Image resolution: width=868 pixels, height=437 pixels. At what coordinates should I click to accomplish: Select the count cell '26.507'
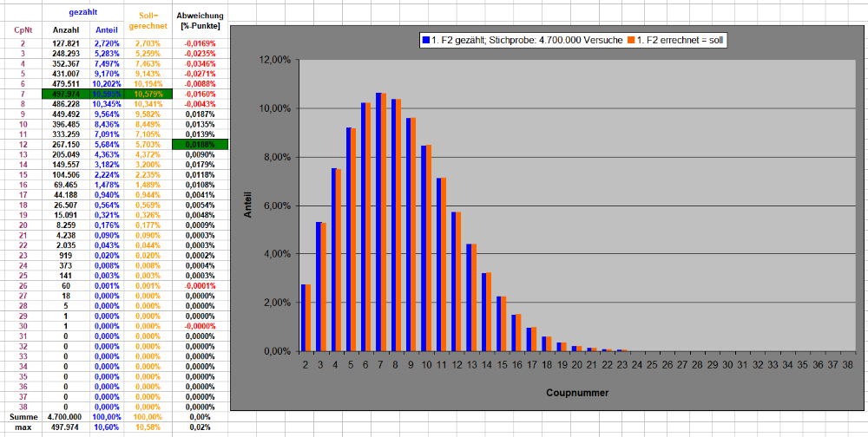click(x=67, y=205)
